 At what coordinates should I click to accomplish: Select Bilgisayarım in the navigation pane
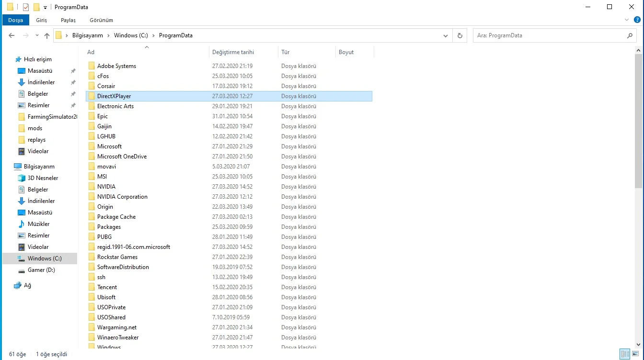(x=39, y=167)
